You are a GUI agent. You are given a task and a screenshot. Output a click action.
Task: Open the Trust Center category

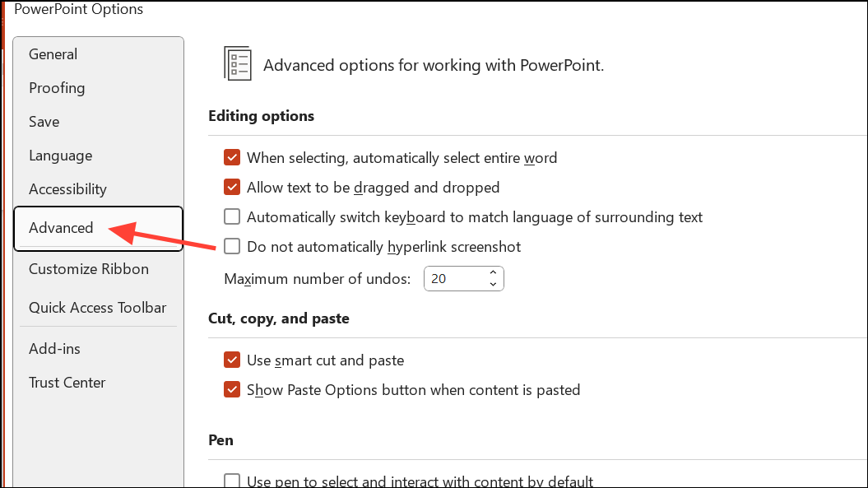point(67,383)
